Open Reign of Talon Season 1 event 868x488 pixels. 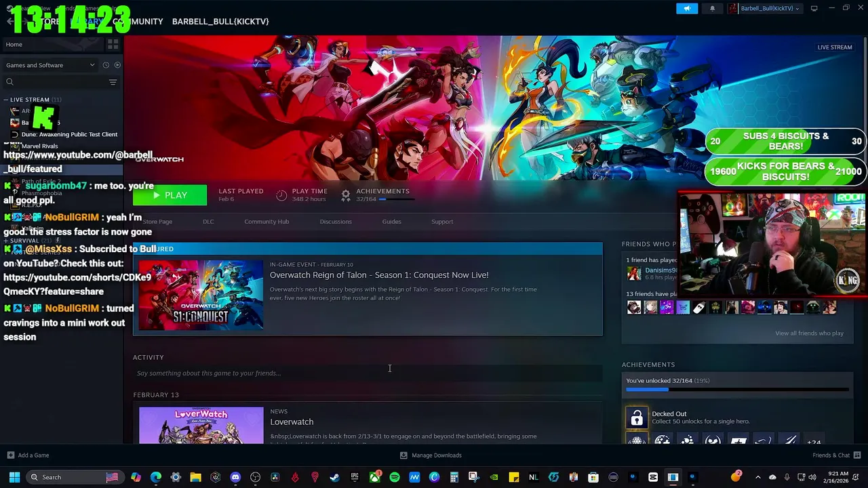[x=379, y=275]
